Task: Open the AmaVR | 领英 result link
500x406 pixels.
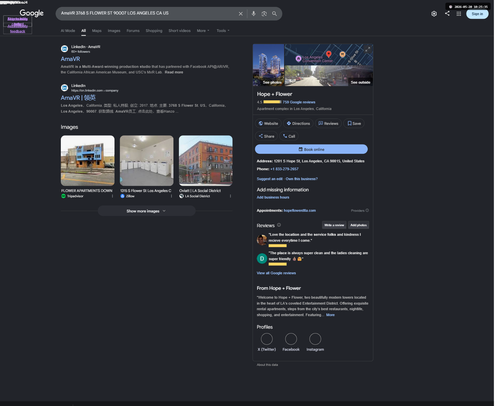Action: pos(78,98)
